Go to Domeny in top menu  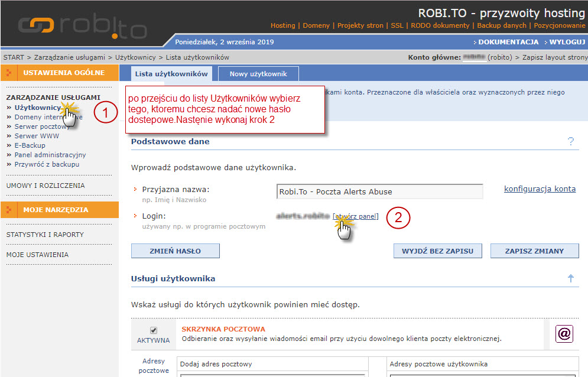[x=316, y=25]
